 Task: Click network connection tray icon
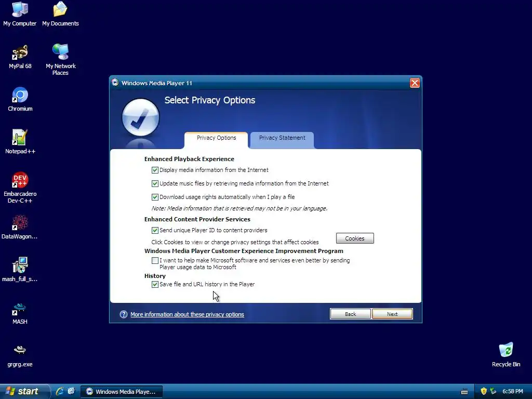coord(494,391)
